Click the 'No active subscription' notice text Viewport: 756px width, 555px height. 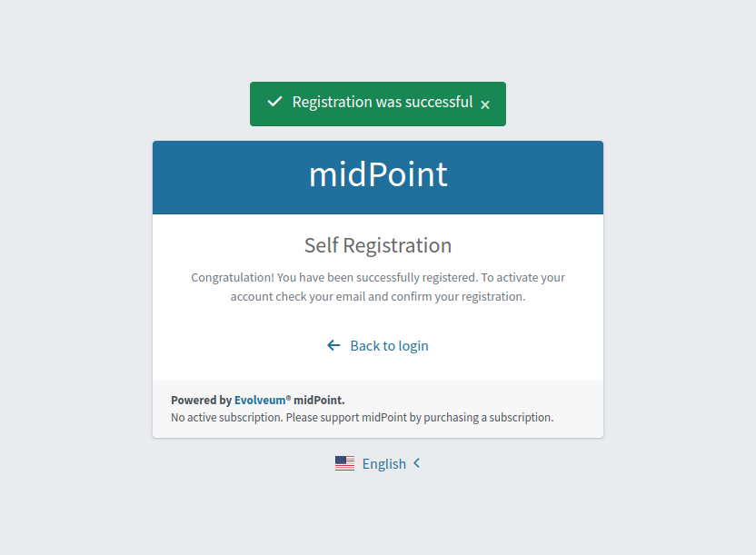362,418
